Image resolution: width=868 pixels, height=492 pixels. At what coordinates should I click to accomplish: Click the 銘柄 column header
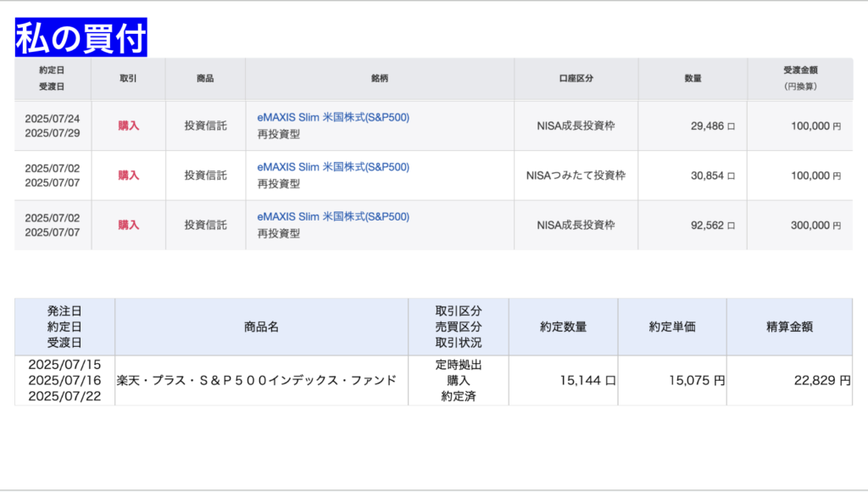[380, 78]
